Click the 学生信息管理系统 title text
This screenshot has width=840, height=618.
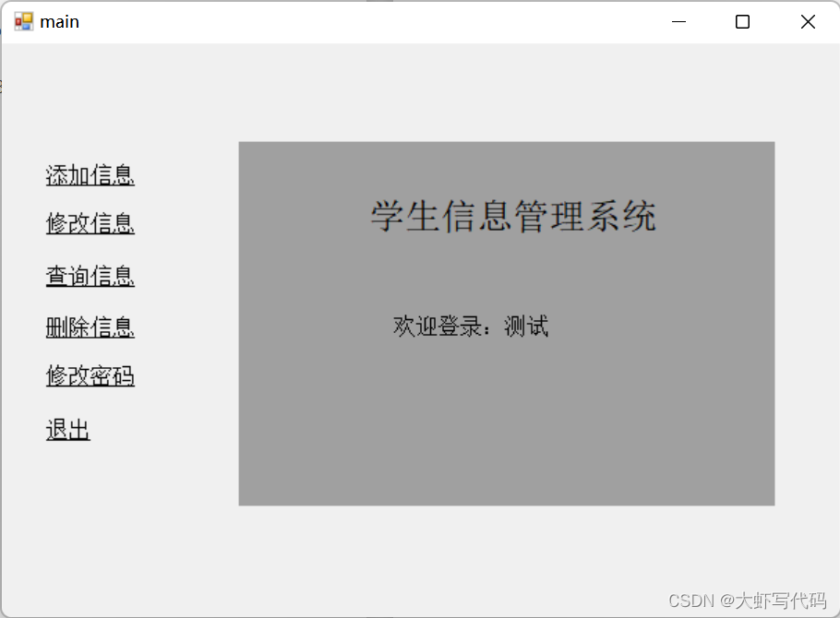(513, 217)
